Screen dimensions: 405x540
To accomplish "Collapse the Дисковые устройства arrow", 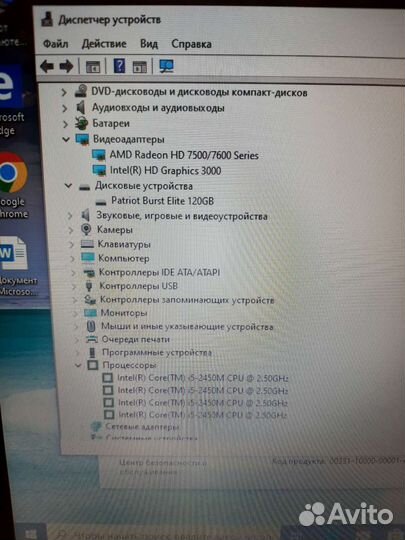I will (x=69, y=186).
